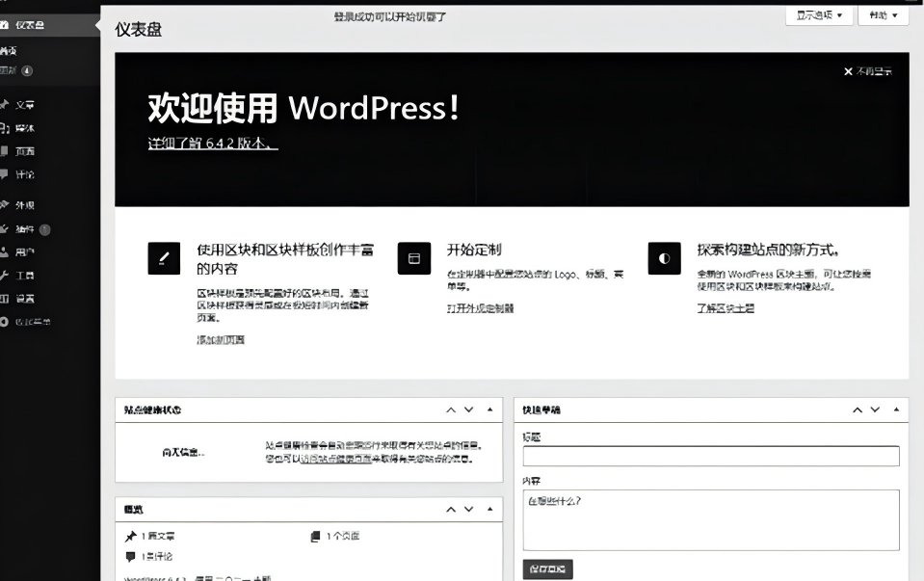924x581 pixels.
Task: Follow the 访问站点健康页面 link
Action: [336, 459]
